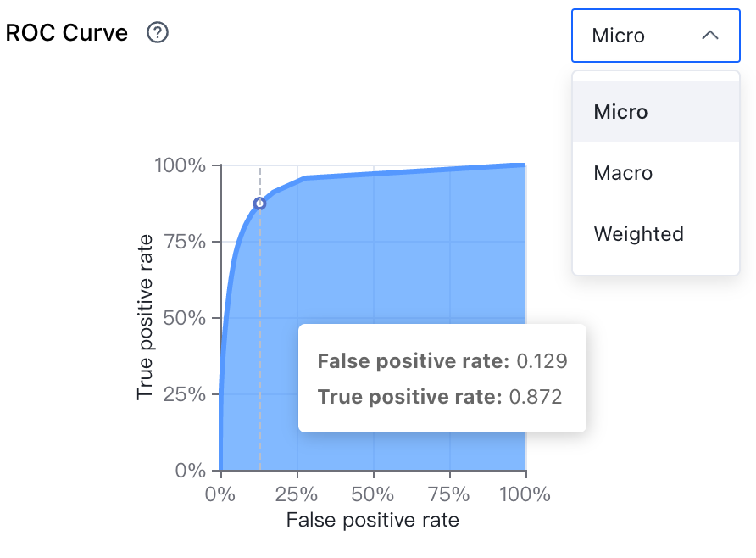The image size is (756, 558).
Task: Pick the Weighted averaging option
Action: (x=656, y=234)
